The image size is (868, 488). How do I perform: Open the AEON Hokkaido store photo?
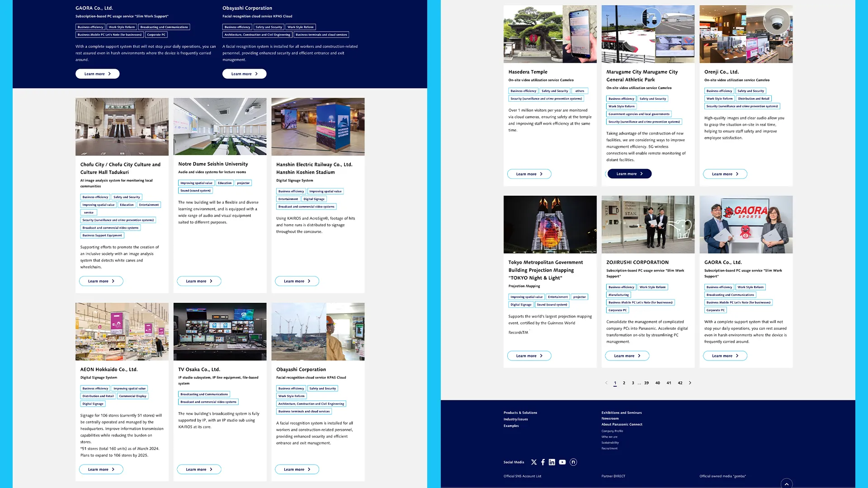click(x=122, y=332)
